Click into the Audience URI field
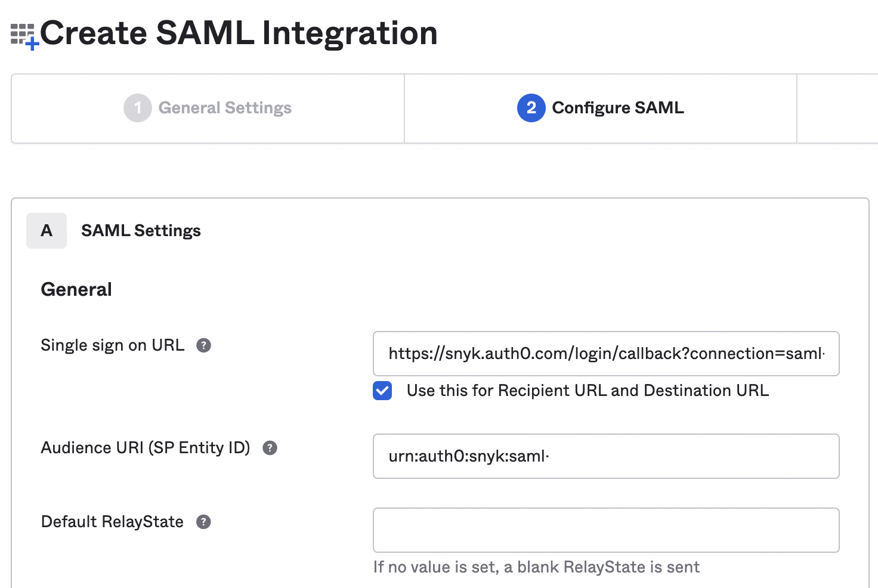Image resolution: width=878 pixels, height=588 pixels. pos(606,456)
